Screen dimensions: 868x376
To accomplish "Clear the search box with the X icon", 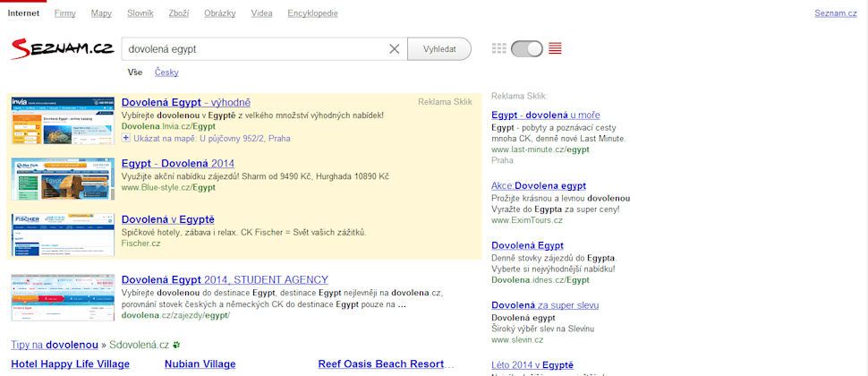I will (394, 49).
